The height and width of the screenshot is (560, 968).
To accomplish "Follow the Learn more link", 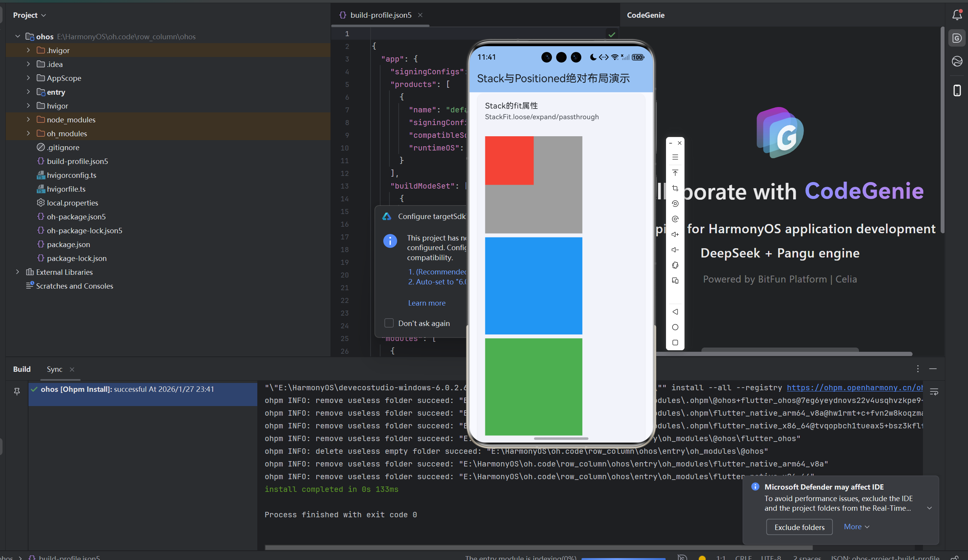I will click(x=427, y=303).
